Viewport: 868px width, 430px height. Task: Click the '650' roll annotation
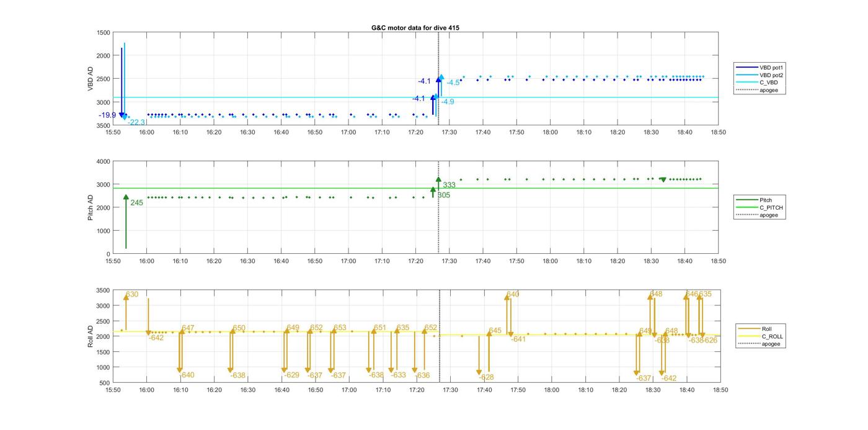[239, 328]
